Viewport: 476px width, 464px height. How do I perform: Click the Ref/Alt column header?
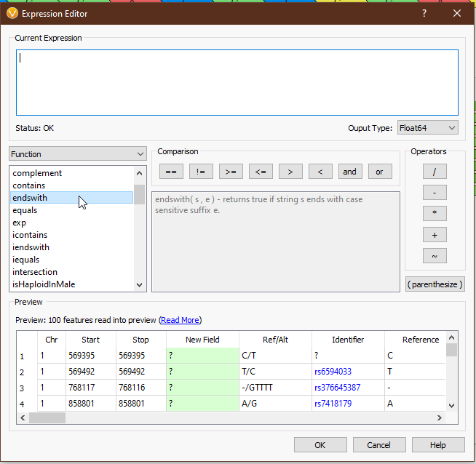275,340
